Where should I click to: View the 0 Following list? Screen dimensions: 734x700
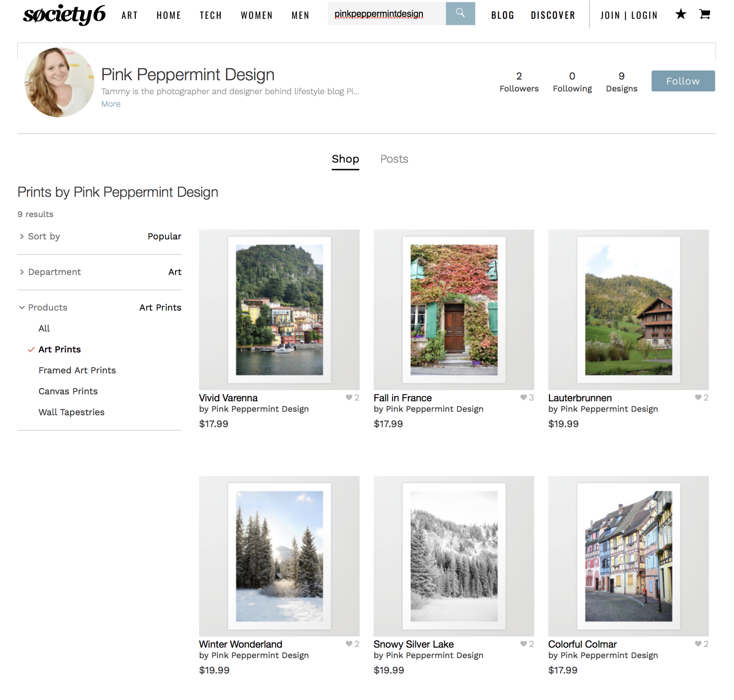click(x=572, y=82)
